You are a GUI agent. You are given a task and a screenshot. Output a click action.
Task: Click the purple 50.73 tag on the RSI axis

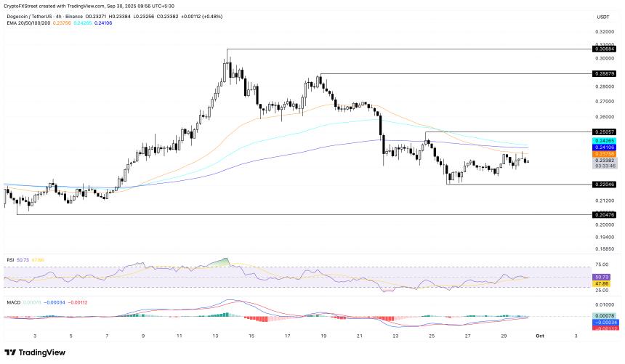pos(602,277)
